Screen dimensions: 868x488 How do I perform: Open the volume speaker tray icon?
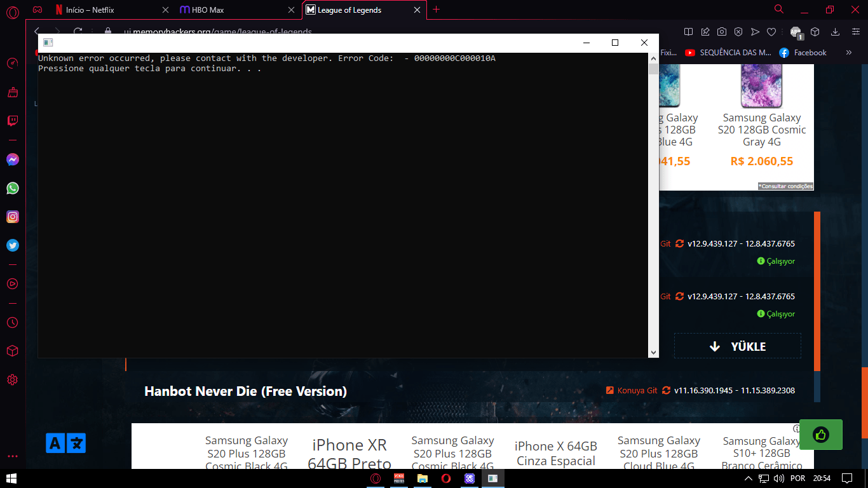pyautogui.click(x=779, y=478)
